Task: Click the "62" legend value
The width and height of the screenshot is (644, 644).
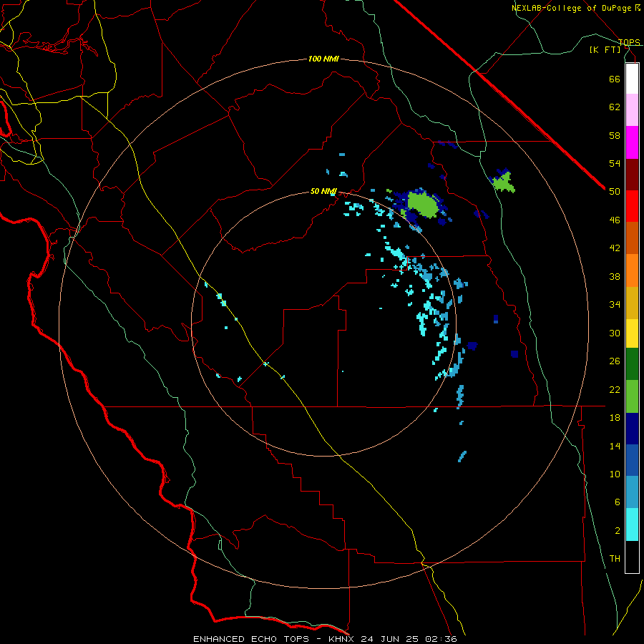Action: (x=615, y=107)
